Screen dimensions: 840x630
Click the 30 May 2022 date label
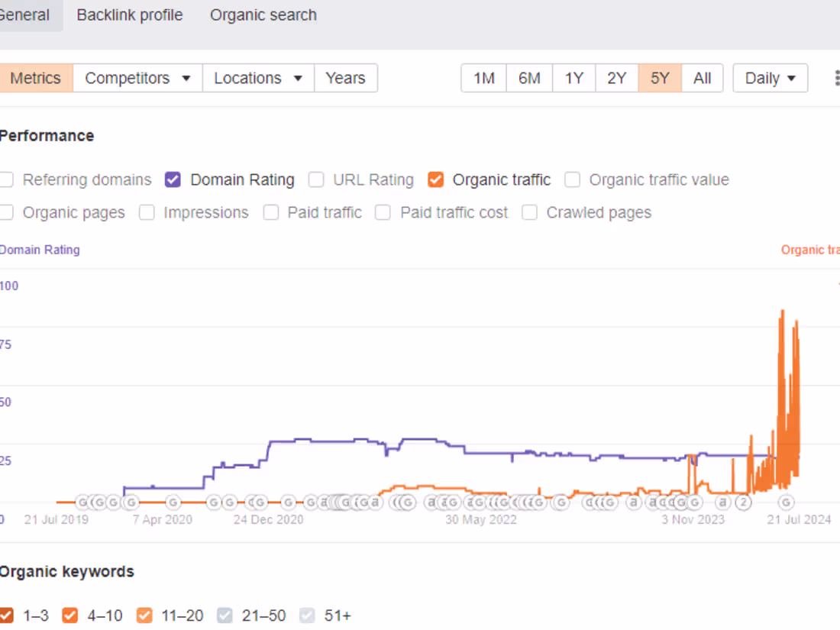(481, 519)
